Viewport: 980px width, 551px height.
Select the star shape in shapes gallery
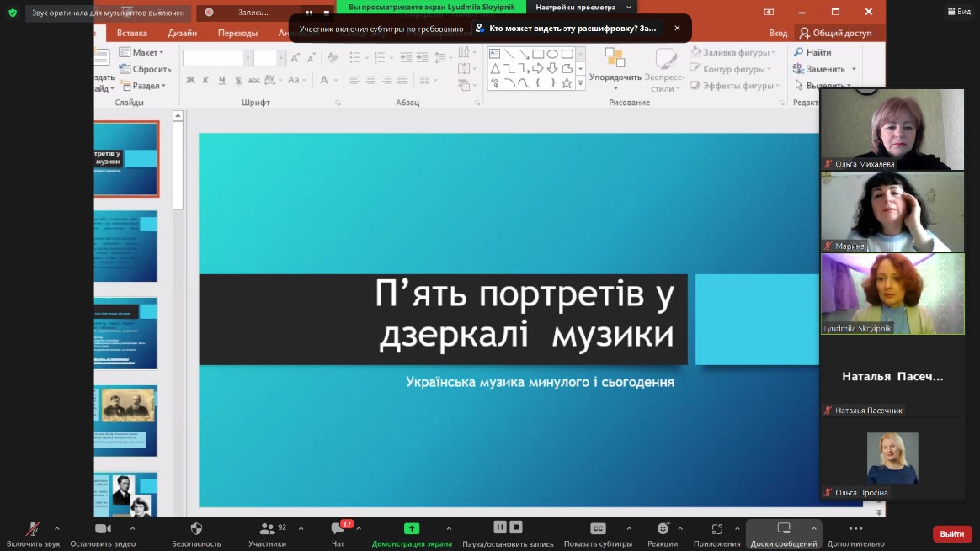(567, 83)
